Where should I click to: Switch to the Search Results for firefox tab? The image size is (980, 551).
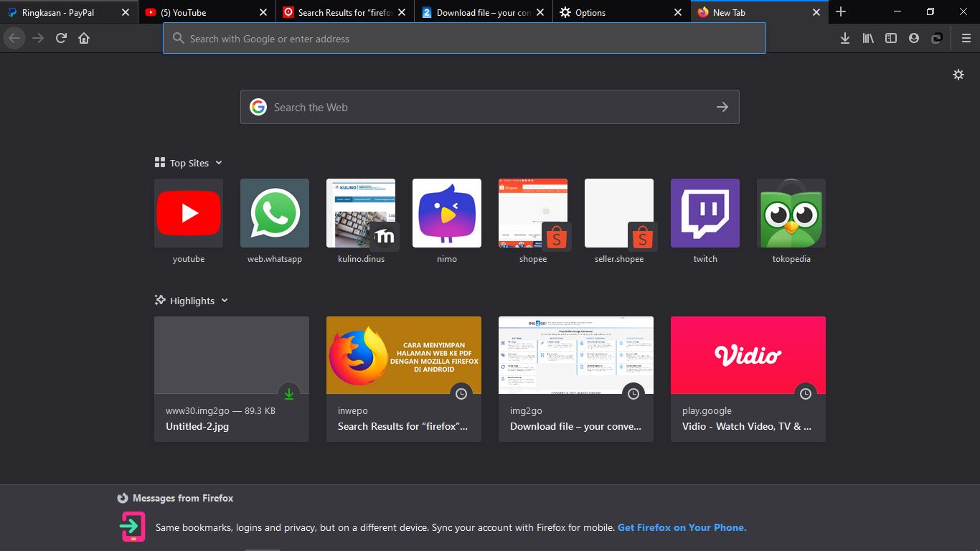coord(345,12)
